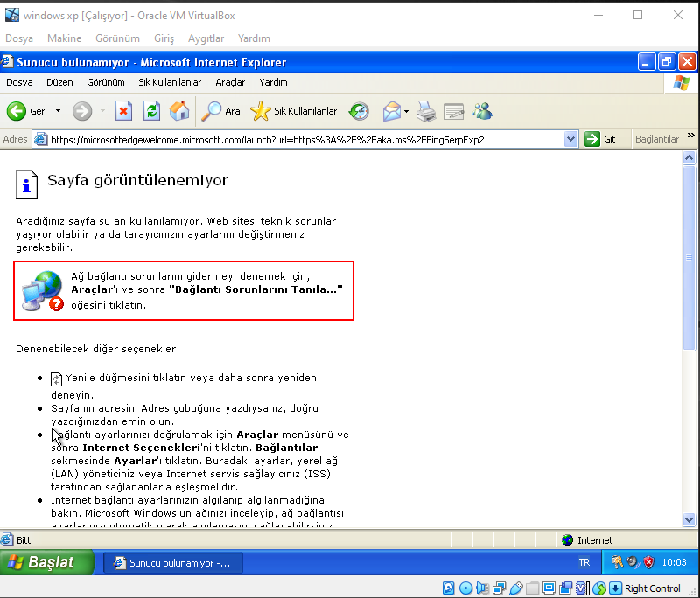
Task: Click the VirtualBox keyboard capture arrow icon
Action: click(616, 588)
